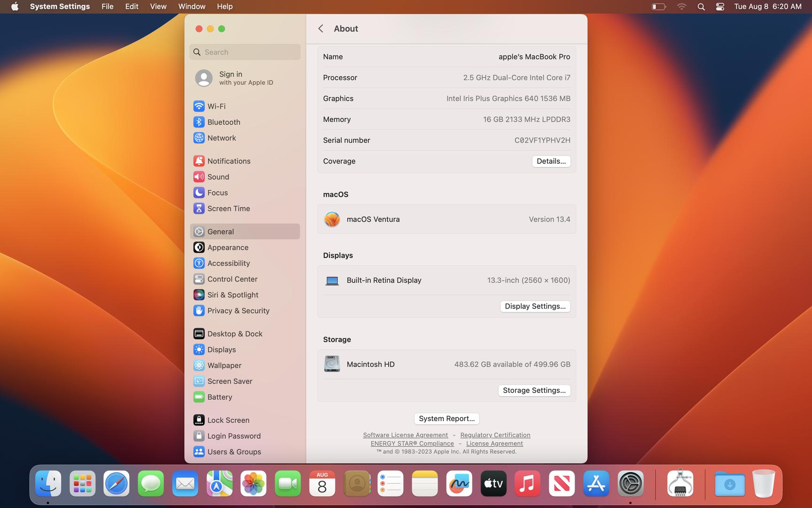Open Display Settings

pyautogui.click(x=535, y=307)
